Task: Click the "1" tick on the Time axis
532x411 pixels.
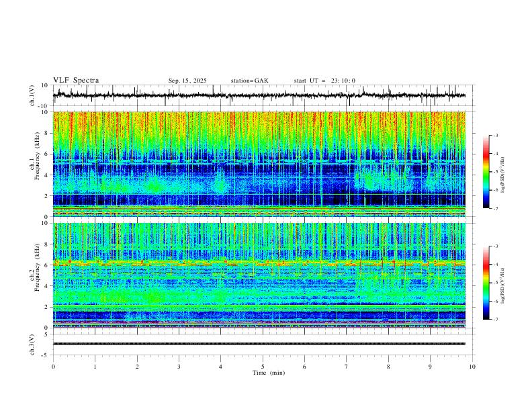Action: click(x=95, y=367)
